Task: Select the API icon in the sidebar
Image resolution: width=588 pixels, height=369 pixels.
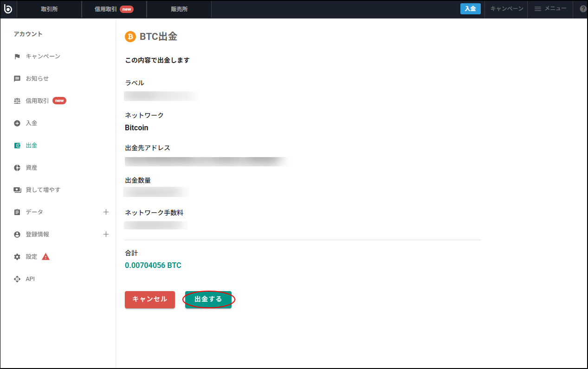Action: 17,279
